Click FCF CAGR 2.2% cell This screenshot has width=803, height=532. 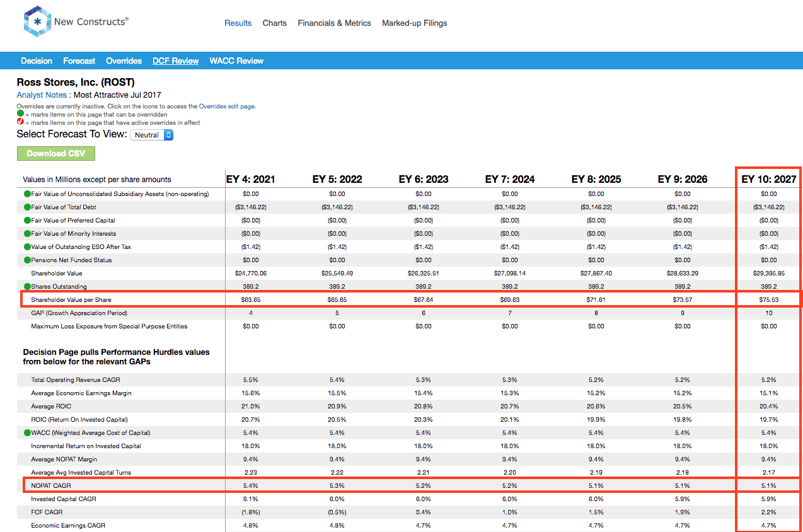[769, 512]
